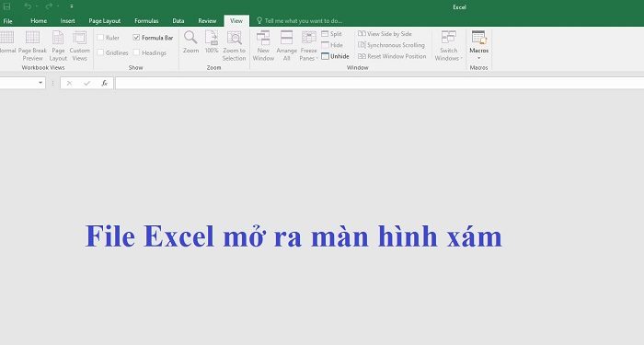The height and width of the screenshot is (345, 644).
Task: Open the File menu
Action: pyautogui.click(x=7, y=21)
